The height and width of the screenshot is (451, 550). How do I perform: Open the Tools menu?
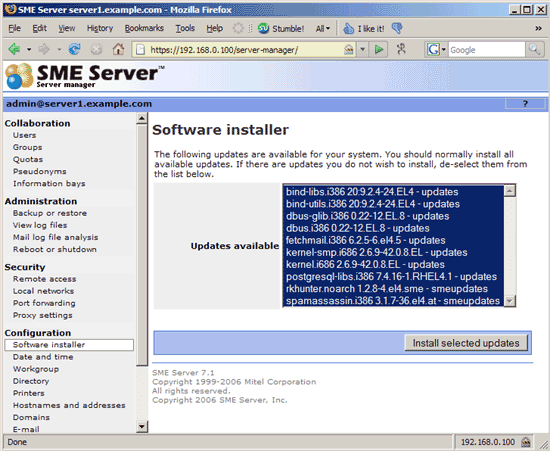[185, 28]
